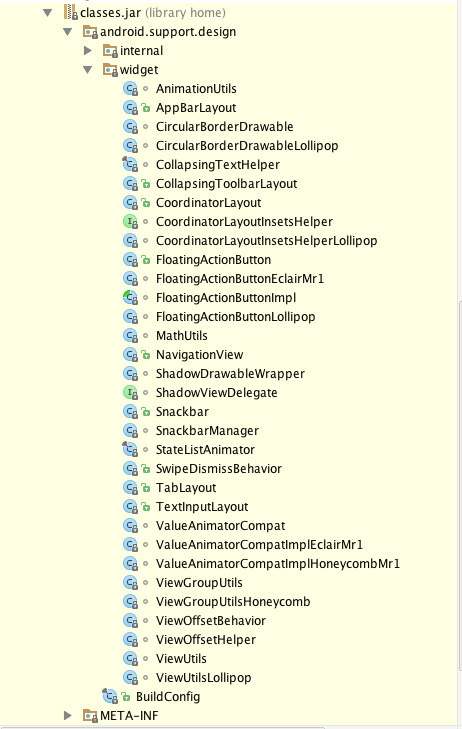Click the ViewUtilsLollipop class icon
Image resolution: width=462 pixels, height=729 pixels.
[x=131, y=677]
